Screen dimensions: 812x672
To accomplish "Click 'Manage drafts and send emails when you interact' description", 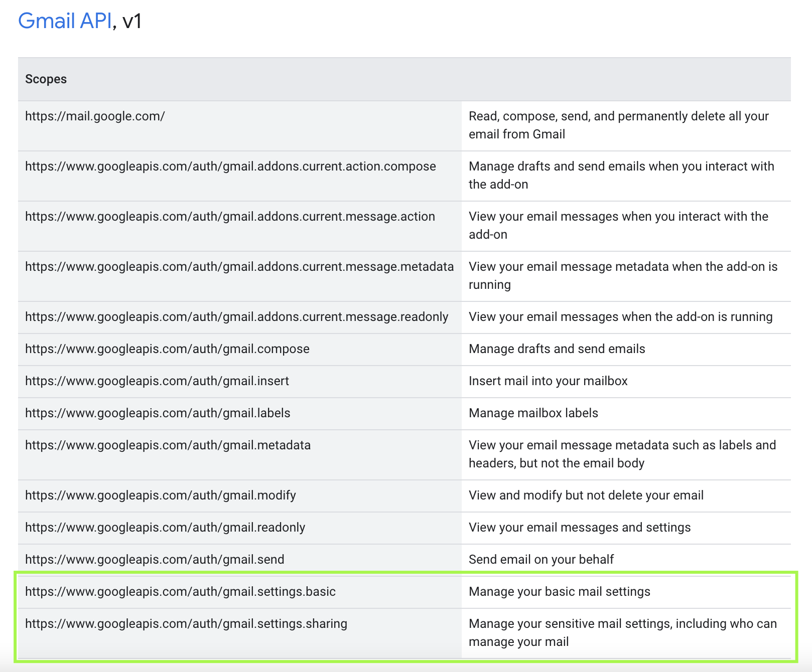I will click(621, 176).
